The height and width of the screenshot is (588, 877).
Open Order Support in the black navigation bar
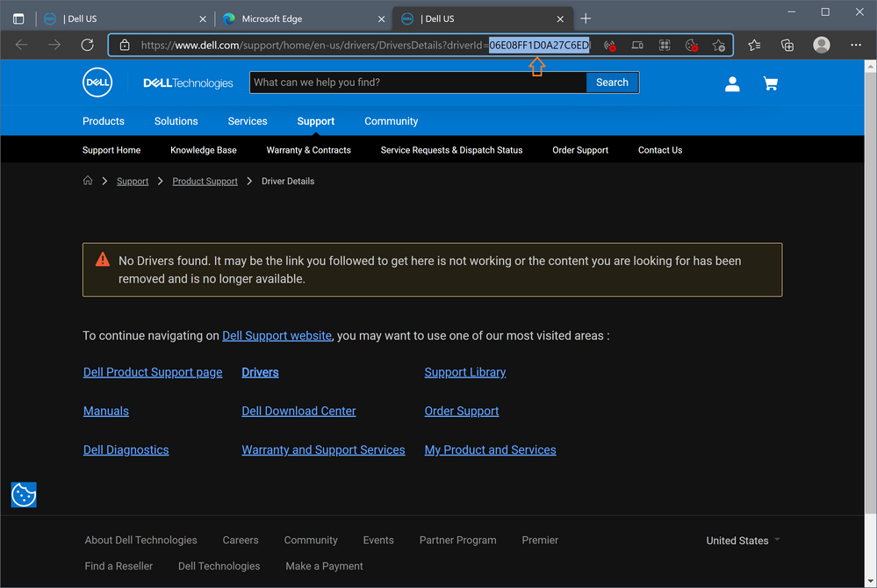point(580,150)
